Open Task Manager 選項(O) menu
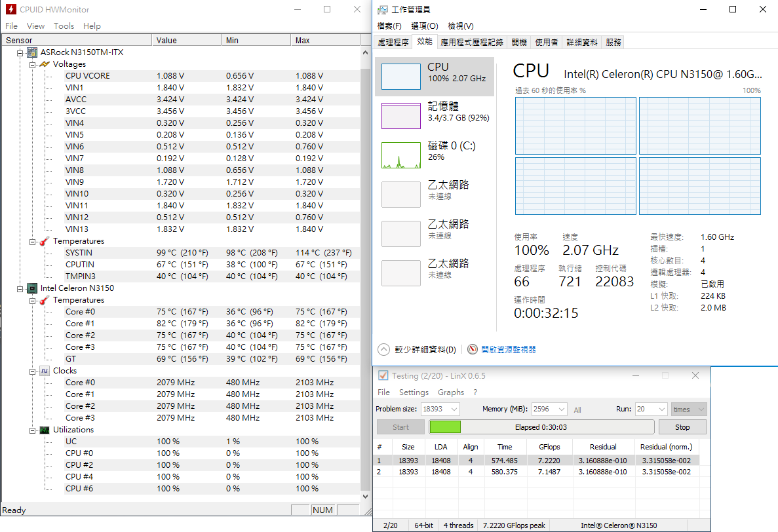This screenshot has height=532, width=778. pos(425,26)
